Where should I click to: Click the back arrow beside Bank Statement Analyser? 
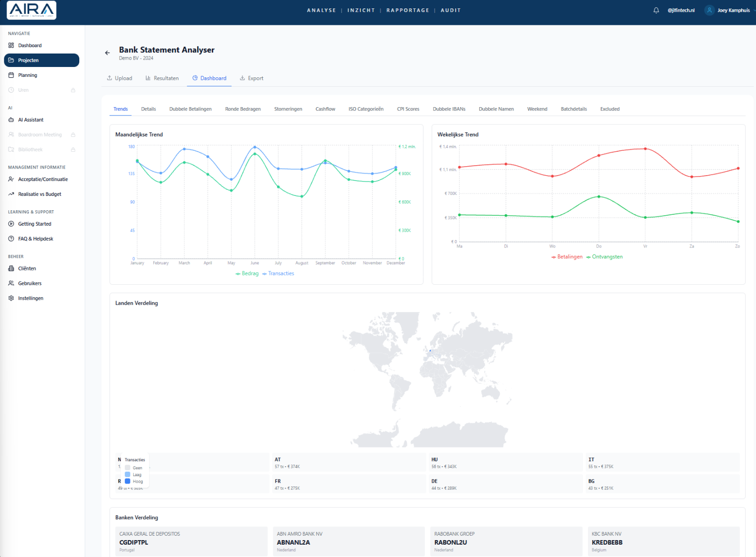(108, 53)
